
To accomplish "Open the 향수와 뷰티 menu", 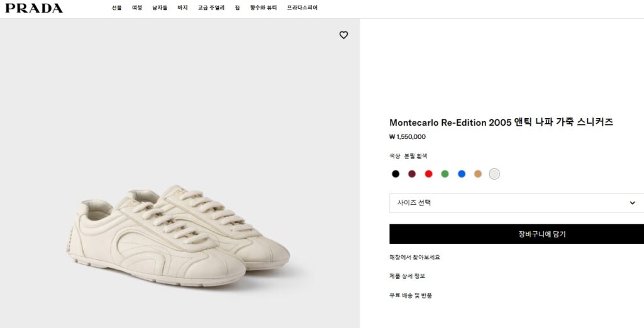I will pos(264,8).
